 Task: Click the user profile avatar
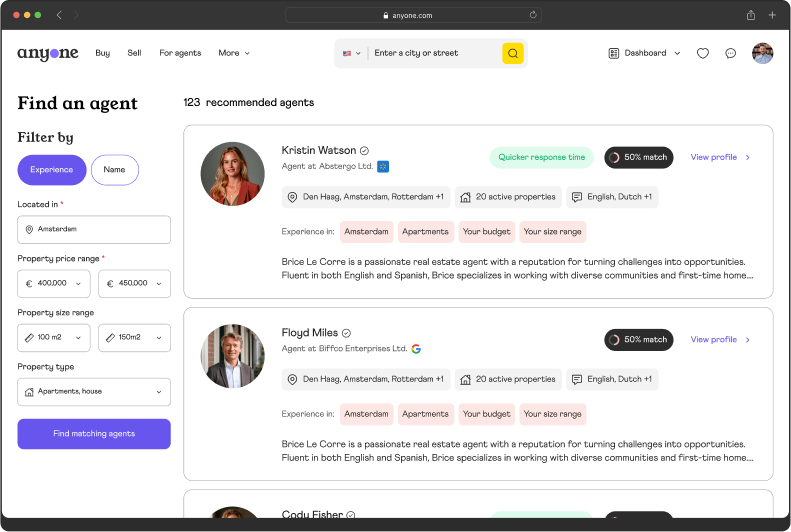[x=763, y=53]
